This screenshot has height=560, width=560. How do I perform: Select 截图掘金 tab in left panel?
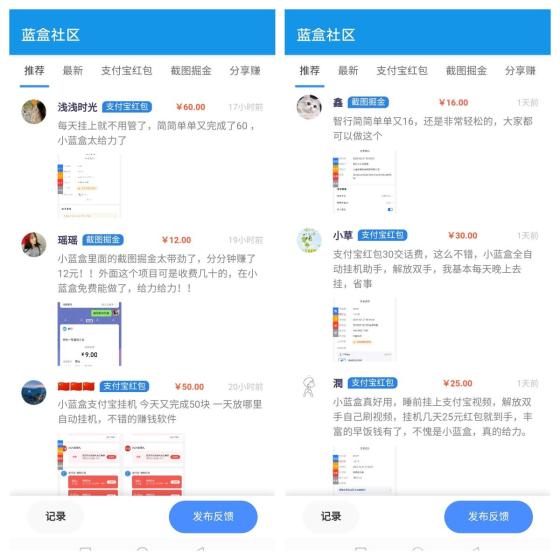[x=191, y=71]
